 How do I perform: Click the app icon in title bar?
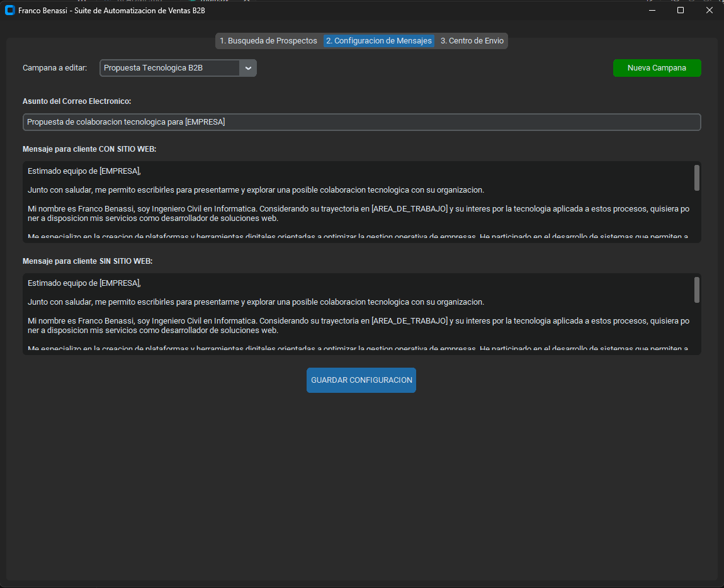pyautogui.click(x=9, y=10)
